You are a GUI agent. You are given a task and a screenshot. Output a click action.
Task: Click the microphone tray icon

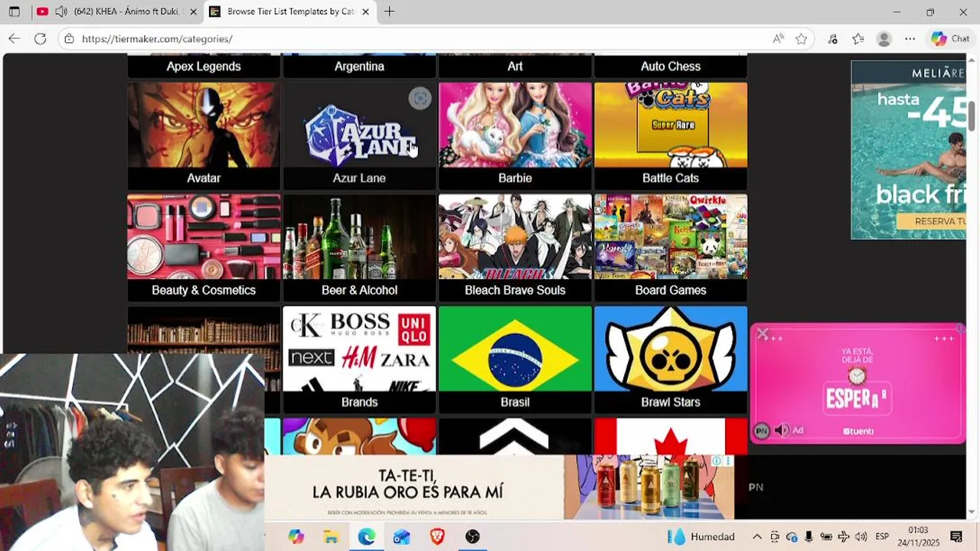[x=808, y=536]
